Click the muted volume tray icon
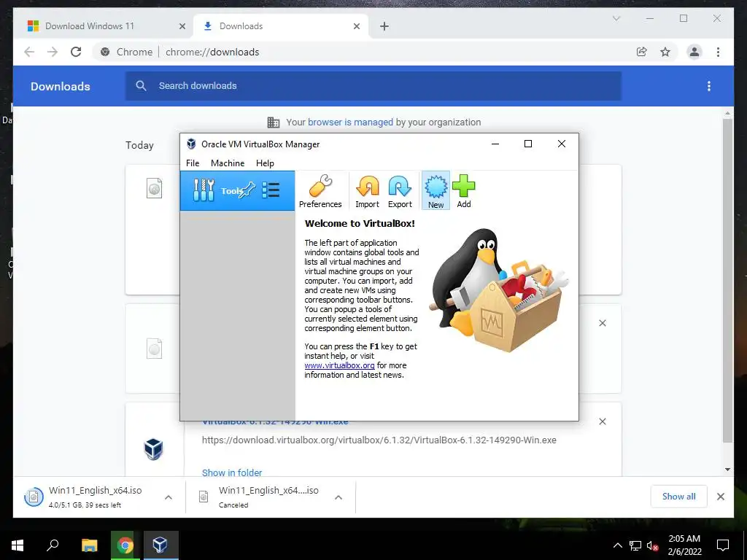The height and width of the screenshot is (560, 747). 652,545
